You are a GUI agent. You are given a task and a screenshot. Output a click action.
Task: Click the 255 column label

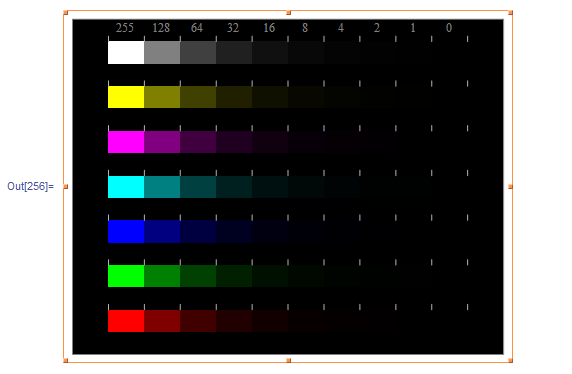click(x=125, y=28)
